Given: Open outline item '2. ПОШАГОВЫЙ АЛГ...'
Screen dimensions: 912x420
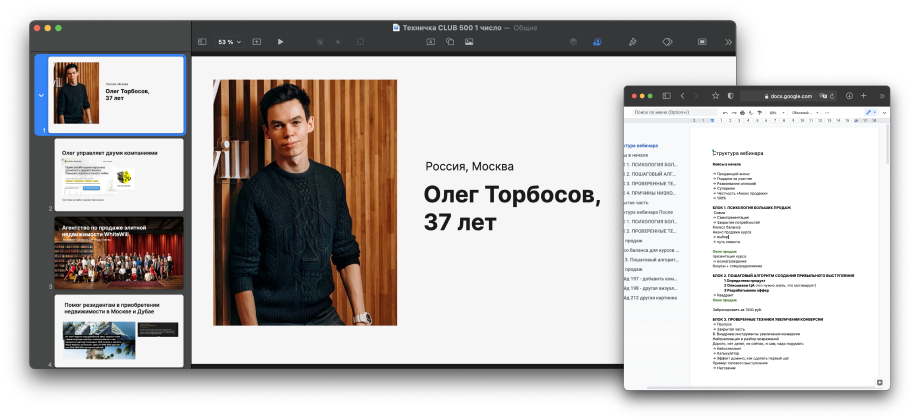Looking at the screenshot, I should [651, 174].
